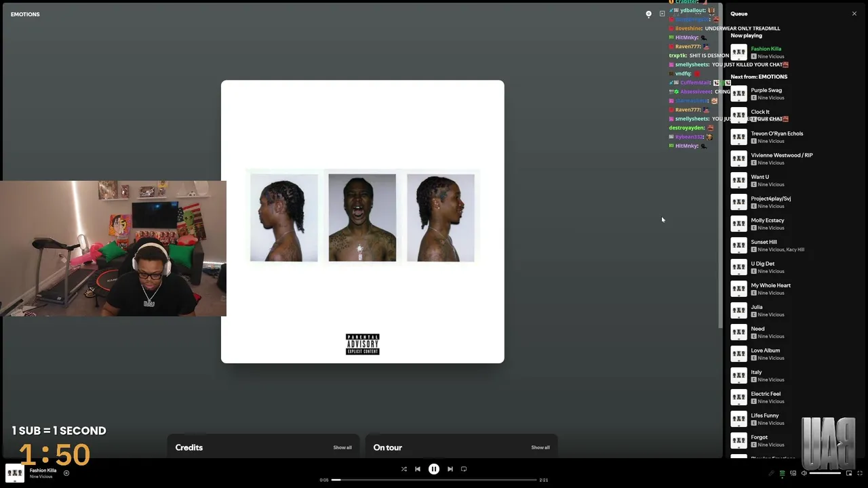The height and width of the screenshot is (488, 868).
Task: Show all On tour dates
Action: [x=540, y=447]
